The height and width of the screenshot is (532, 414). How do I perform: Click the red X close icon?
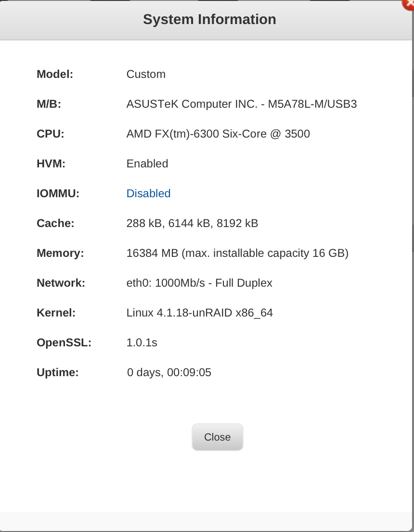click(409, 3)
